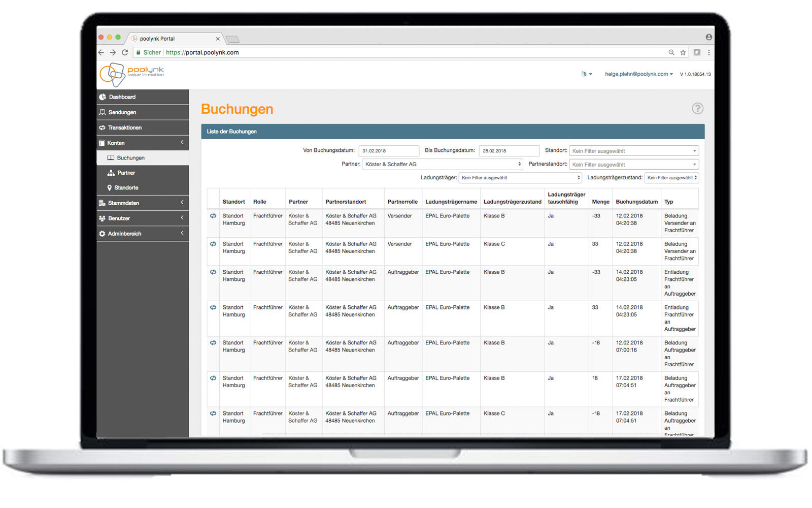Click the help question mark icon
812x508 pixels.
pos(697,108)
